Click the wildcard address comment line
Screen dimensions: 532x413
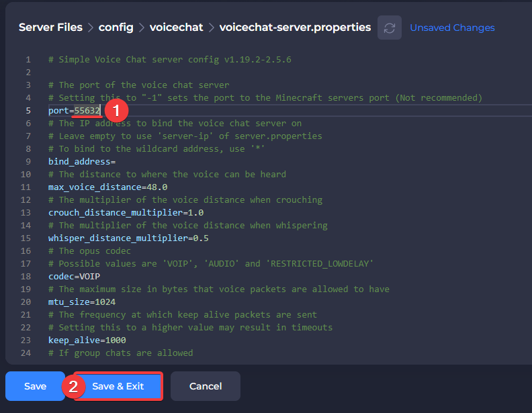point(157,149)
